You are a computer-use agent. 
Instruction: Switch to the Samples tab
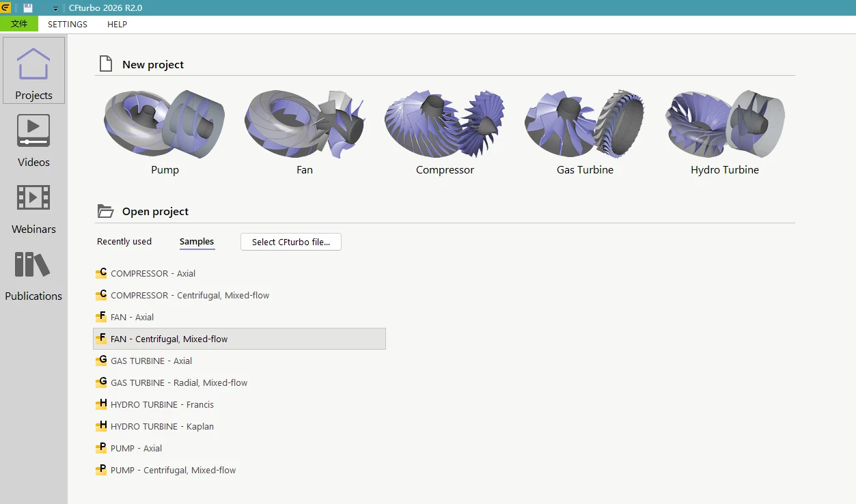(x=197, y=242)
